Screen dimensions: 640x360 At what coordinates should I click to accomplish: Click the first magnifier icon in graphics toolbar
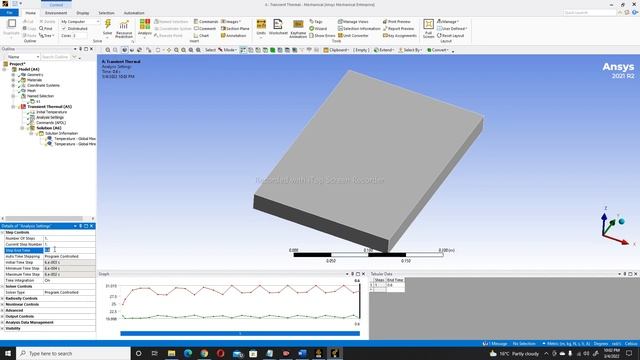(x=108, y=50)
